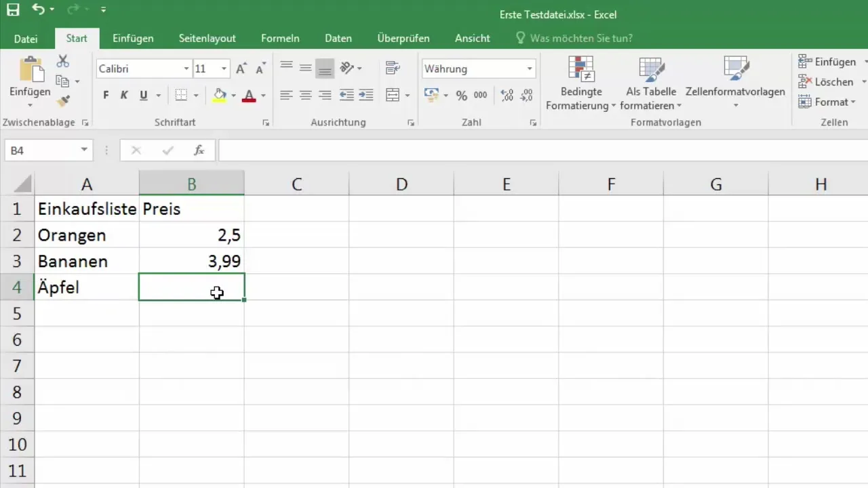Apply fill color with paint bucket icon

coord(220,96)
